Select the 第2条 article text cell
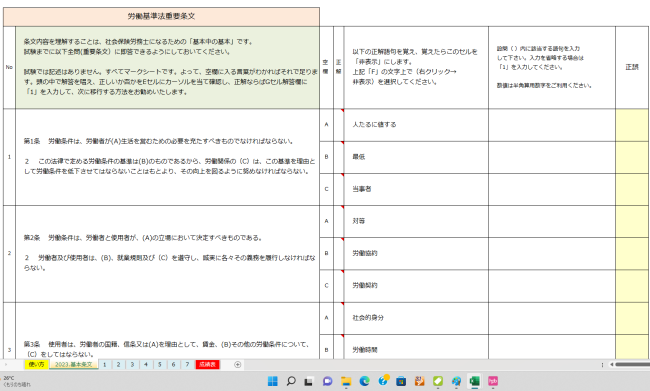The height and width of the screenshot is (391, 650). (167, 253)
